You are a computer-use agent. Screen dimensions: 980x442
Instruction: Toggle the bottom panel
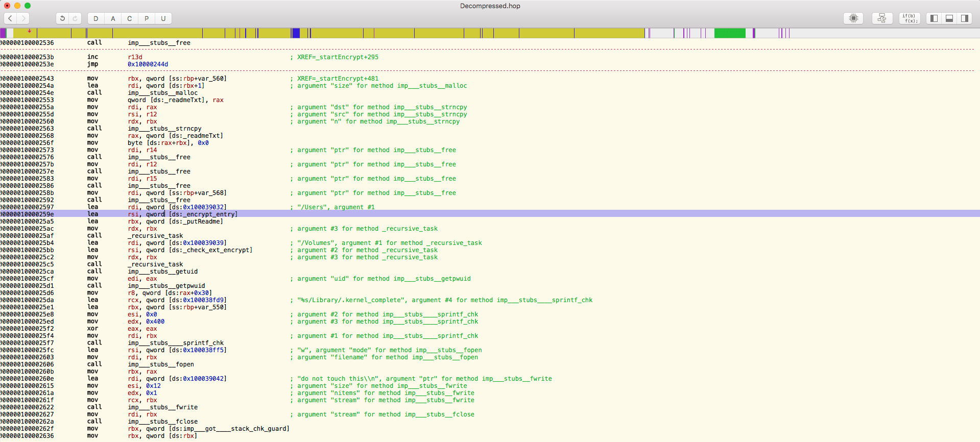[949, 18]
